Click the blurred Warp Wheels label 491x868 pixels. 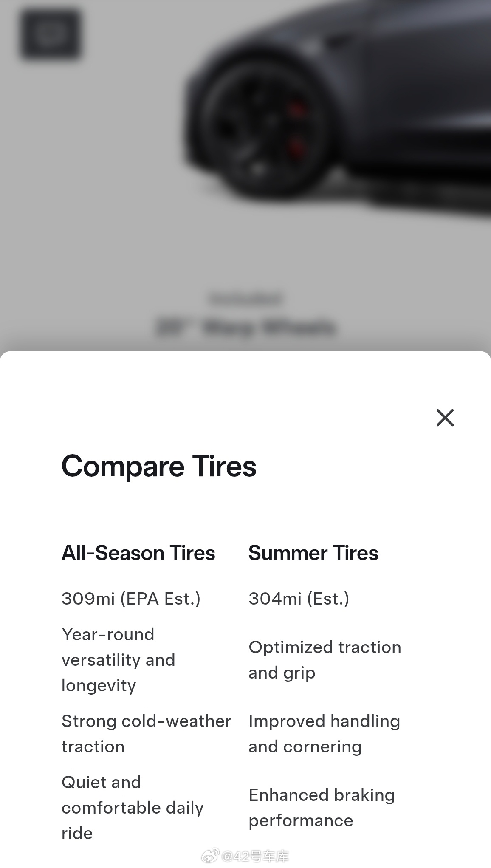click(x=245, y=326)
